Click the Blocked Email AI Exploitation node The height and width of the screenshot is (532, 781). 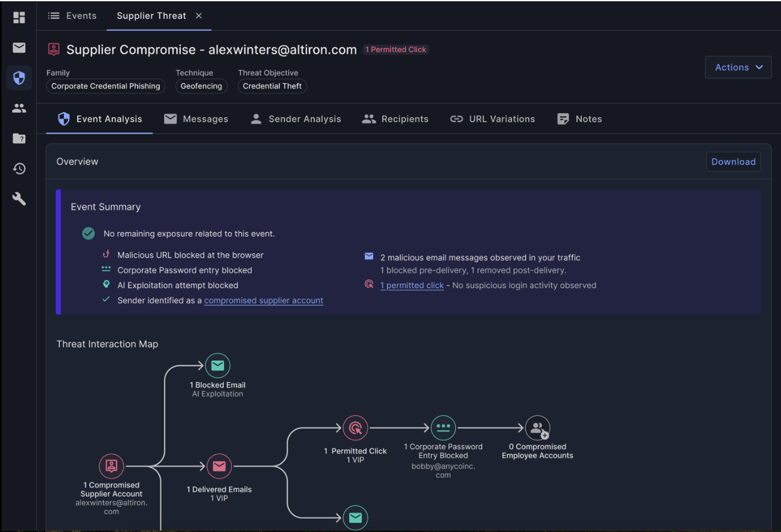(217, 365)
